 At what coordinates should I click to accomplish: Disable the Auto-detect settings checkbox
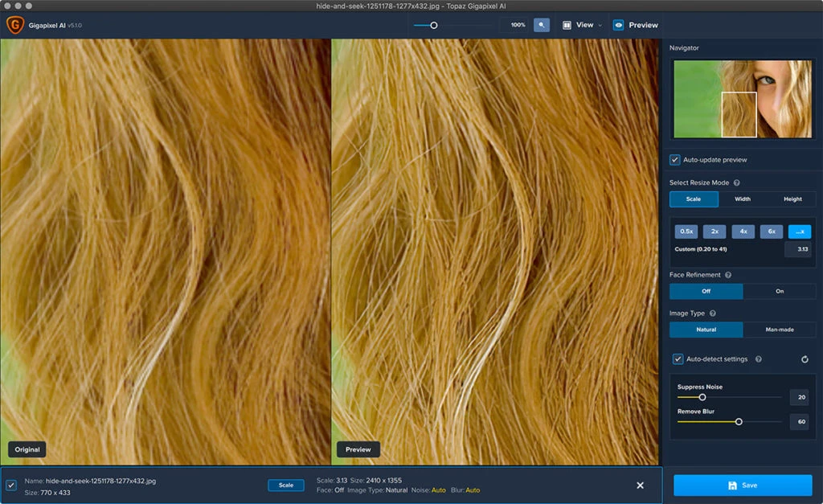[678, 359]
